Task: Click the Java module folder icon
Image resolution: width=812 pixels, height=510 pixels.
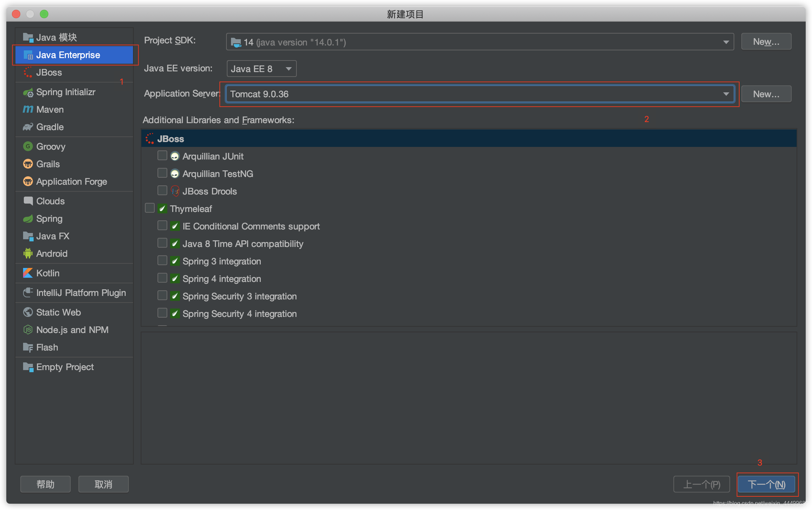Action: pyautogui.click(x=28, y=37)
